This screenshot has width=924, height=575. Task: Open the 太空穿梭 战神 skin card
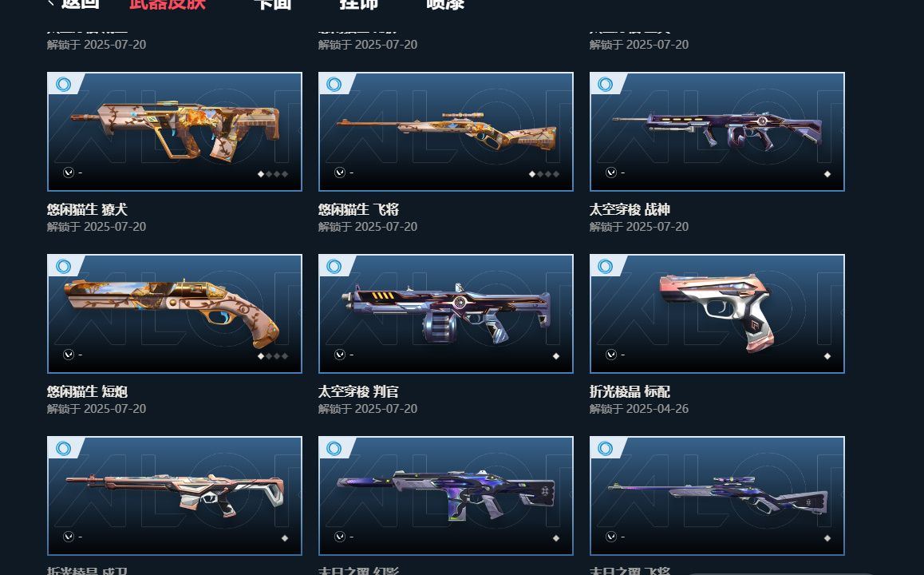[717, 132]
